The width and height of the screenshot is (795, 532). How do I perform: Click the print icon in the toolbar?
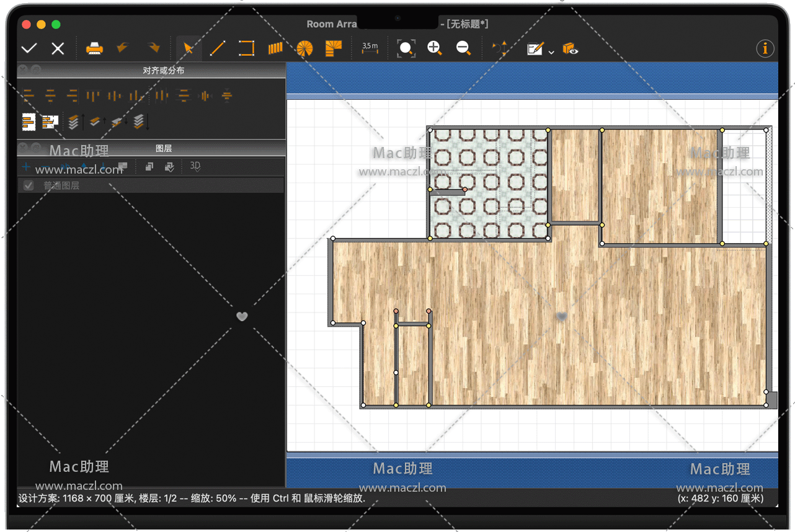pos(94,48)
